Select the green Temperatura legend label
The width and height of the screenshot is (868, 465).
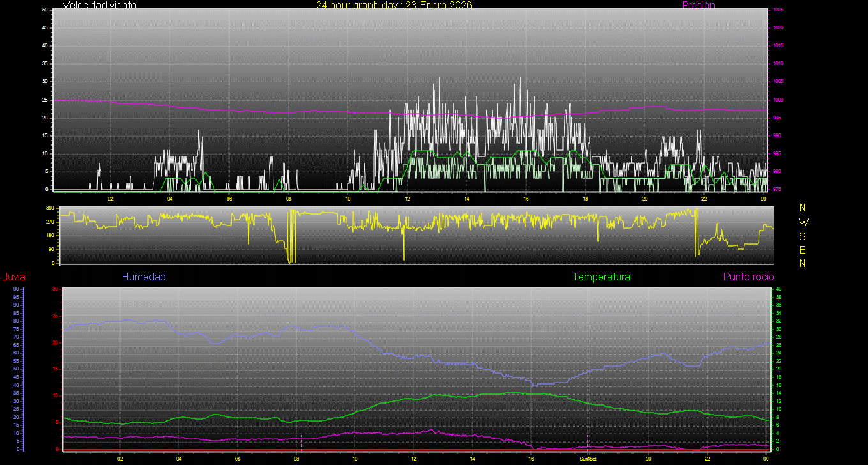[x=601, y=277]
